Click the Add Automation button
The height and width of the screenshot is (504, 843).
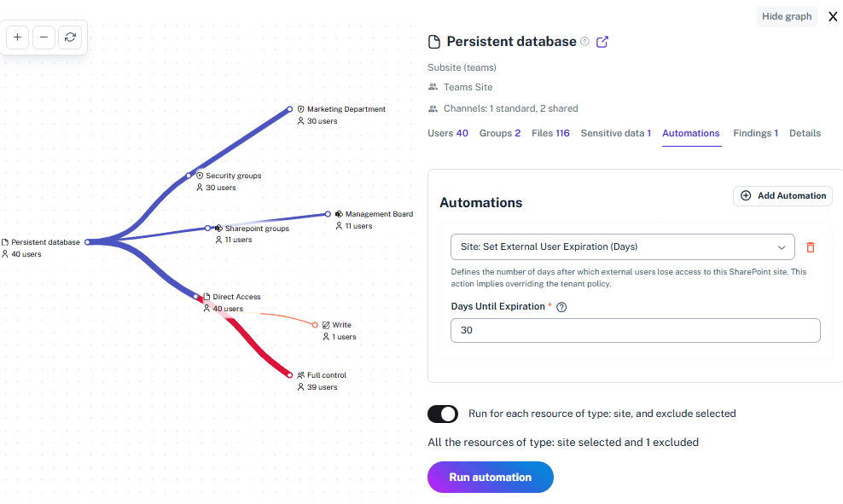point(782,195)
